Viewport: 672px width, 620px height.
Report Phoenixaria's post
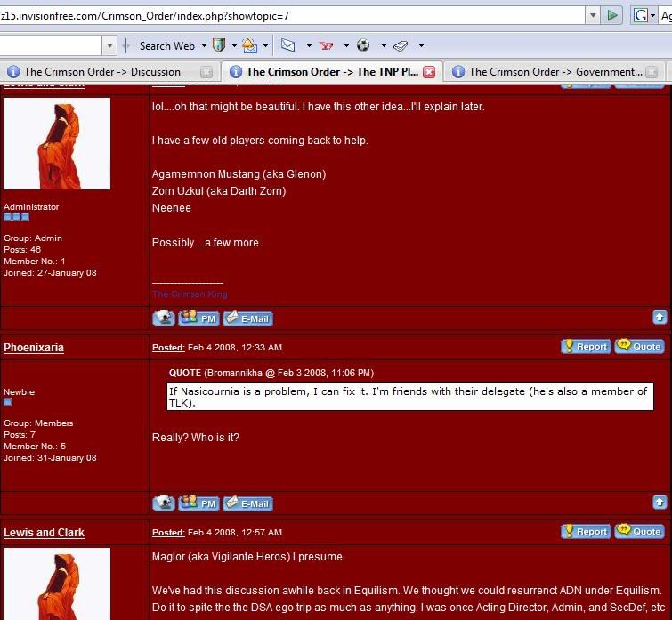click(586, 346)
